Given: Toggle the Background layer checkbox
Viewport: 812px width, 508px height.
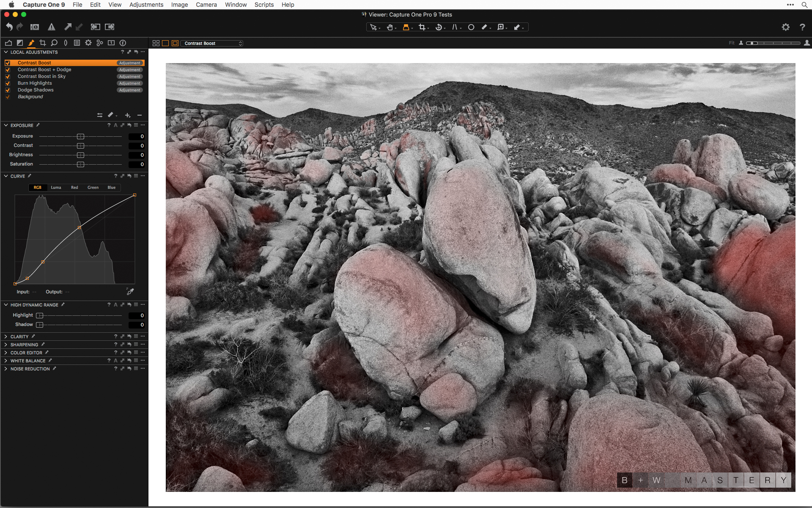Looking at the screenshot, I should point(8,97).
